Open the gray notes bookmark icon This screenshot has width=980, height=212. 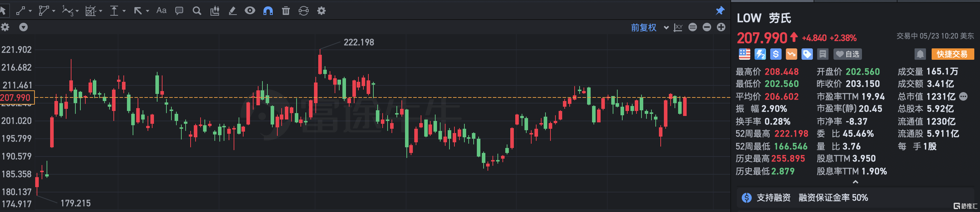(x=822, y=54)
